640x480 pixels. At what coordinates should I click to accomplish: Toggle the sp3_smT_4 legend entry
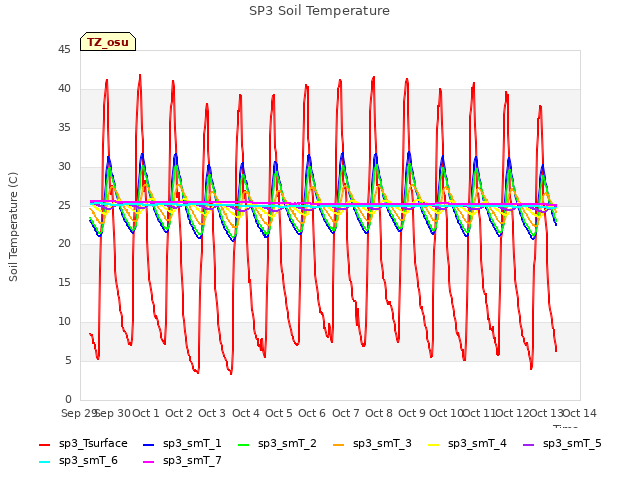pos(467,444)
